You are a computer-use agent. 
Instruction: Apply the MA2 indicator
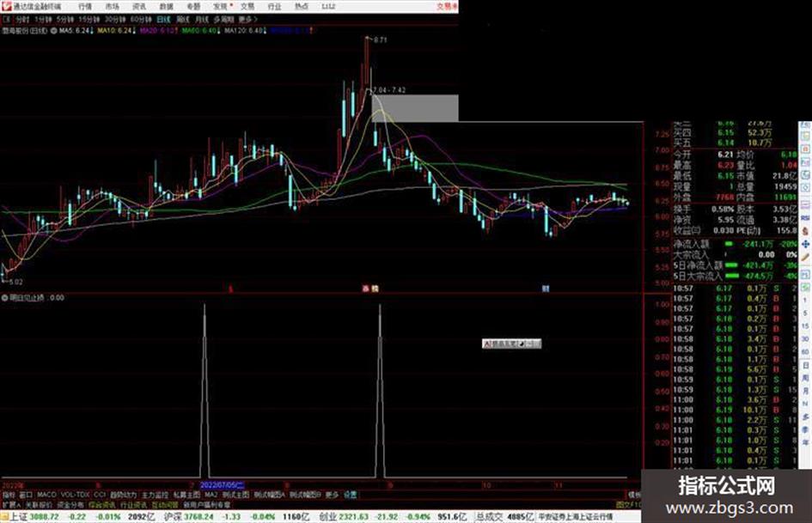(x=211, y=495)
